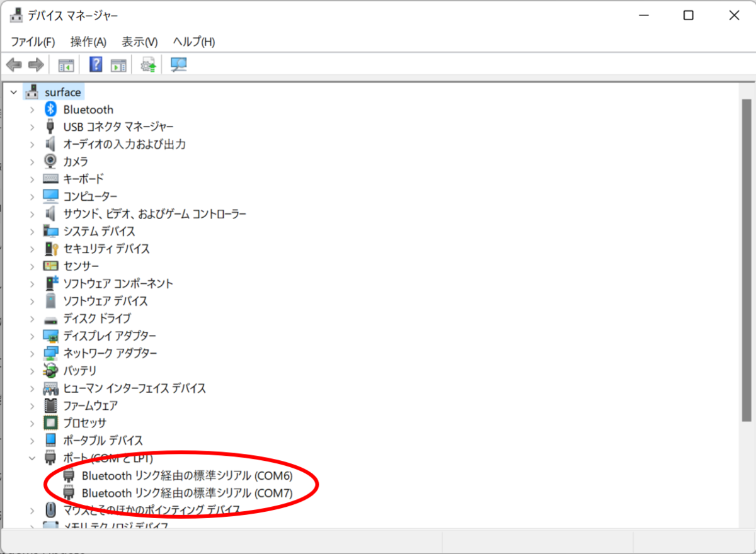The height and width of the screenshot is (554, 756).
Task: Select Bluetooth リンク経由の標準シリアル (COM7)
Action: 187,493
